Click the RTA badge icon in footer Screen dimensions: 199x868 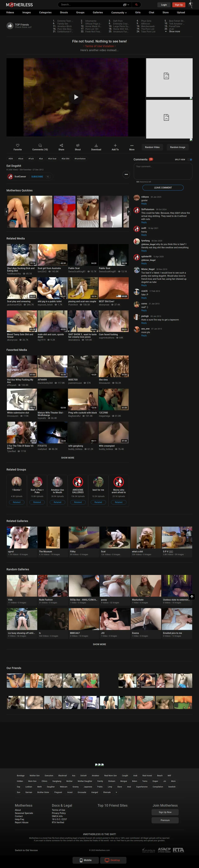(178, 850)
